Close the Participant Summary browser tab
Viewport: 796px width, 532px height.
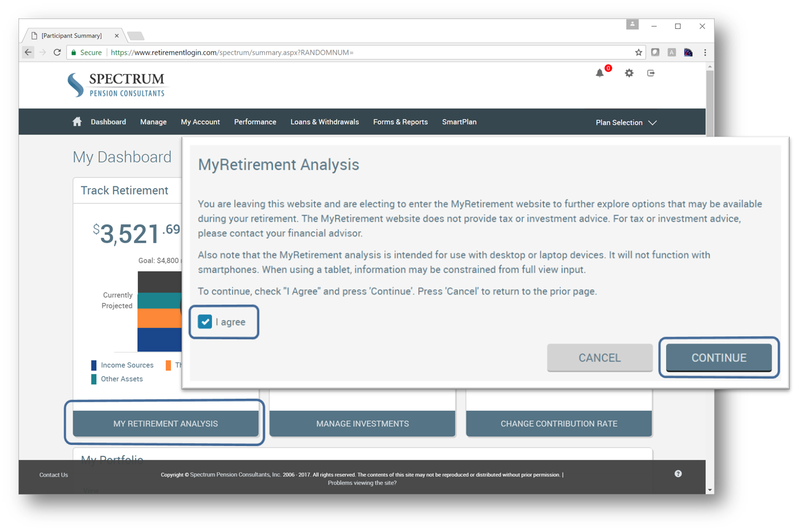pos(117,36)
